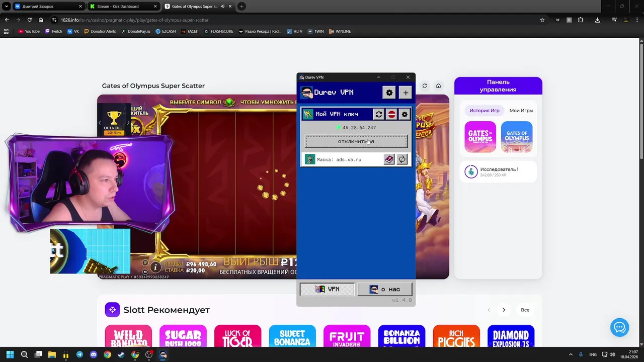
Task: Open Steam from the taskbar
Action: pos(121,354)
